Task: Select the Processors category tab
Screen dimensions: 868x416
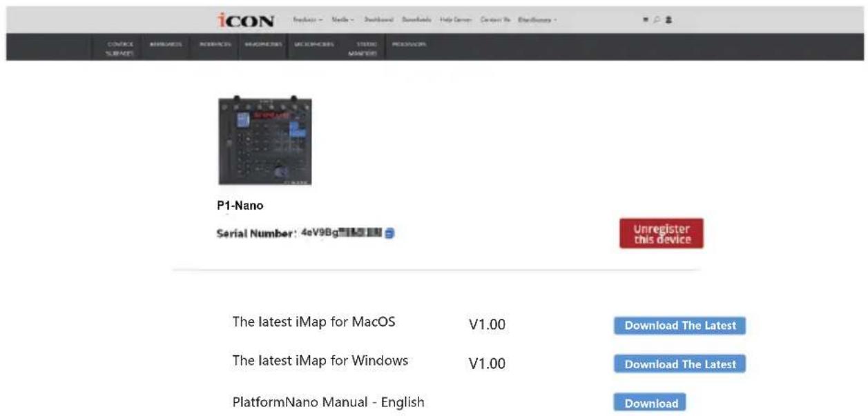Action: pyautogui.click(x=409, y=44)
